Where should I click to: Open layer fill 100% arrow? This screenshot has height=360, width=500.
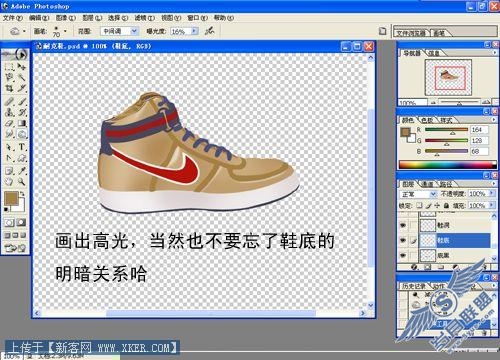coord(491,206)
